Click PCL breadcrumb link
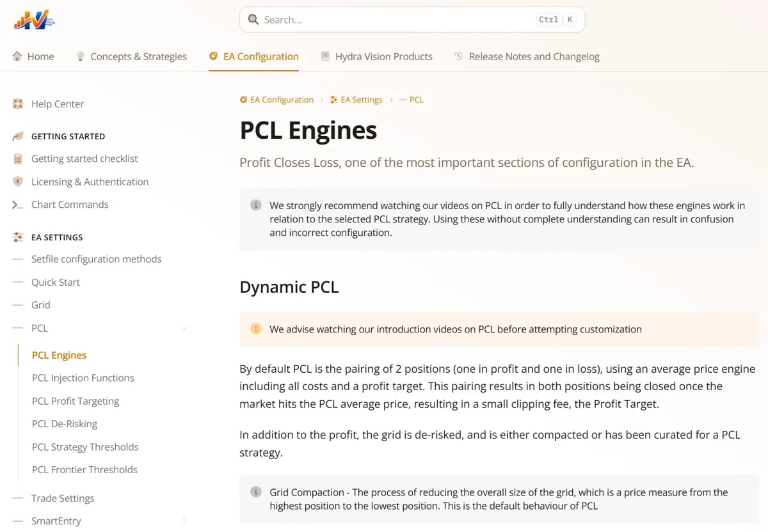Viewport: 768px width, 532px height. point(412,100)
